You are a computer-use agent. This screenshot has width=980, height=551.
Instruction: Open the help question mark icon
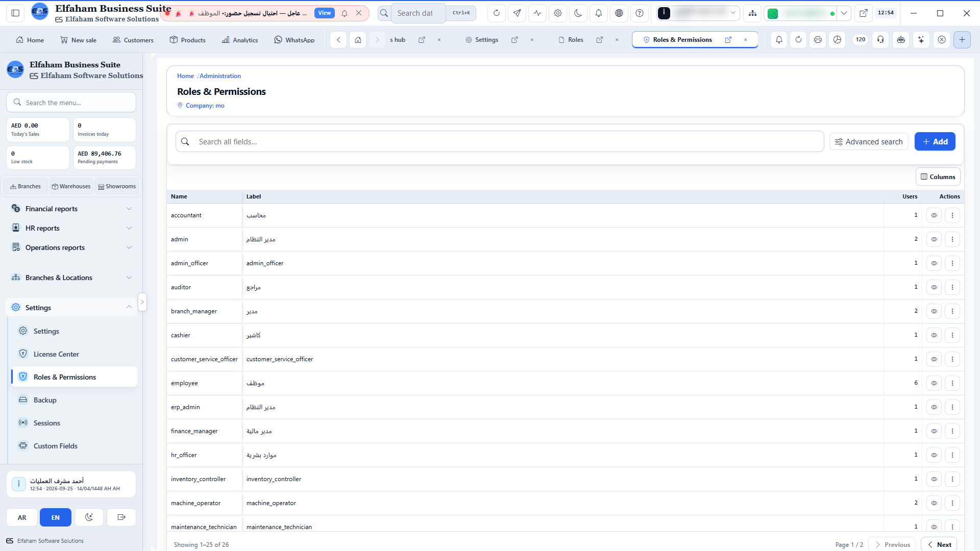640,13
